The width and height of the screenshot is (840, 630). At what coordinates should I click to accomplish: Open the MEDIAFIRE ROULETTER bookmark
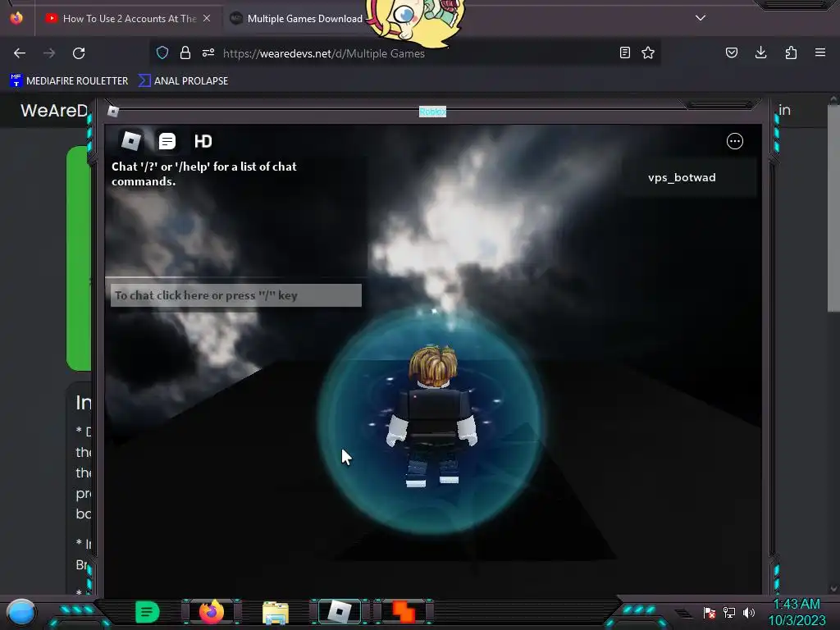coord(69,81)
